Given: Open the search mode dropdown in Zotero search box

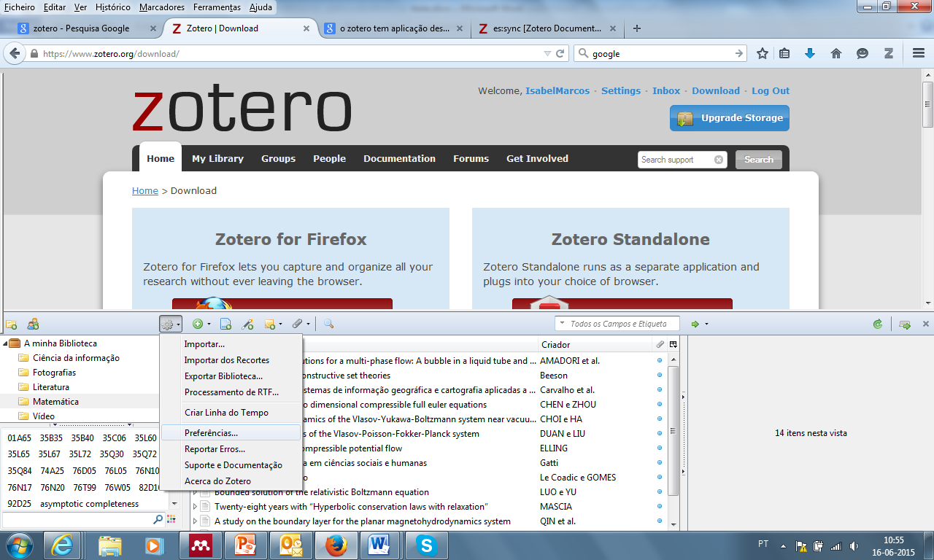Looking at the screenshot, I should (562, 324).
